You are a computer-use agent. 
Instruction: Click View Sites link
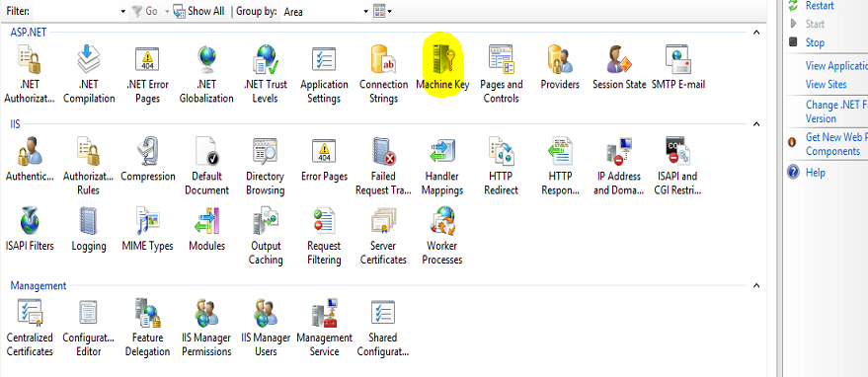[x=826, y=84]
